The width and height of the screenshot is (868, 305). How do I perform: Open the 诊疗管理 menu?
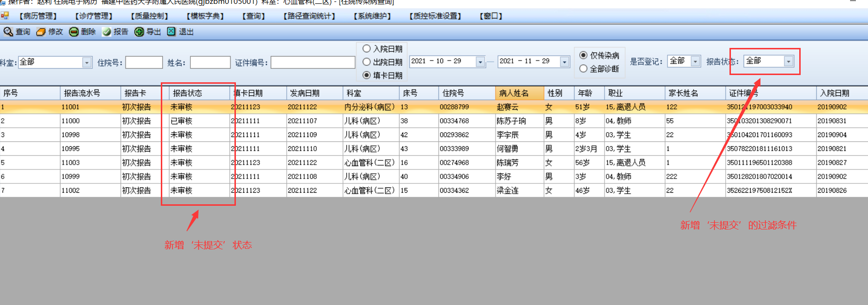pos(94,16)
